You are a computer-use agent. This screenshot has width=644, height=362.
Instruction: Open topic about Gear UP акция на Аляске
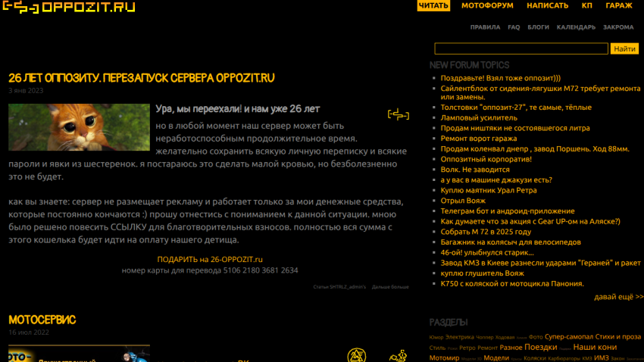[530, 221]
